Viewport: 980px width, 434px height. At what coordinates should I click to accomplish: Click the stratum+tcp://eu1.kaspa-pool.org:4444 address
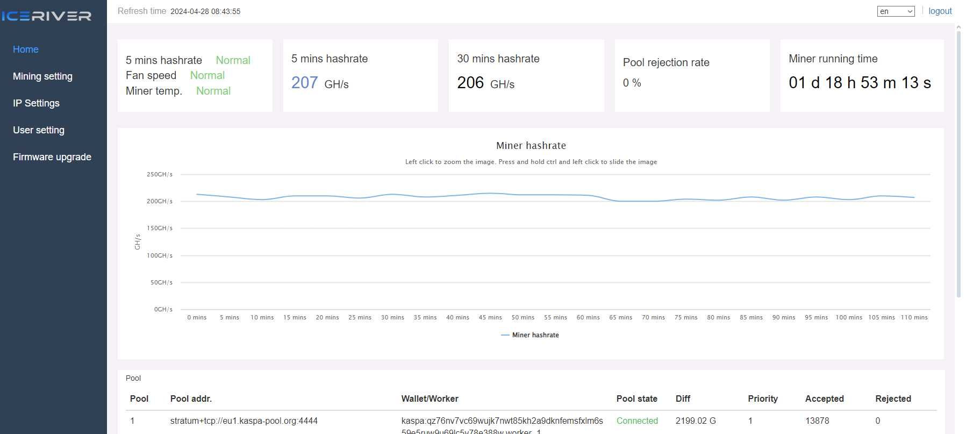[244, 421]
